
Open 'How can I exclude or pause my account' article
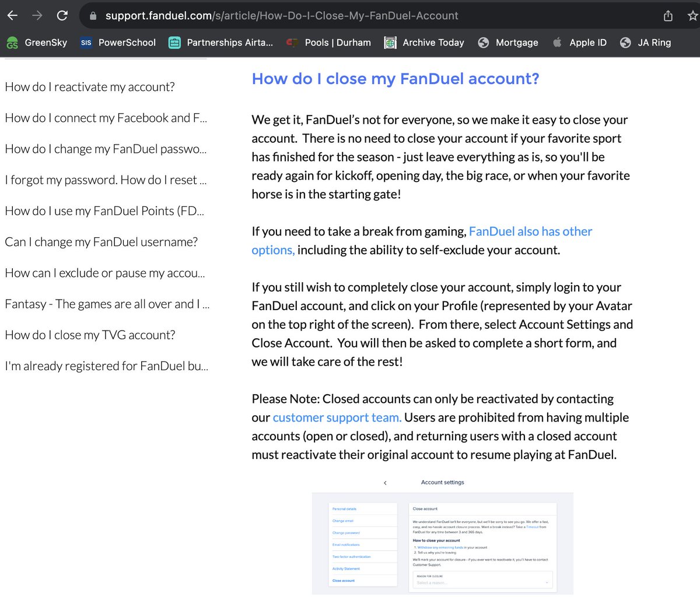pyautogui.click(x=105, y=272)
